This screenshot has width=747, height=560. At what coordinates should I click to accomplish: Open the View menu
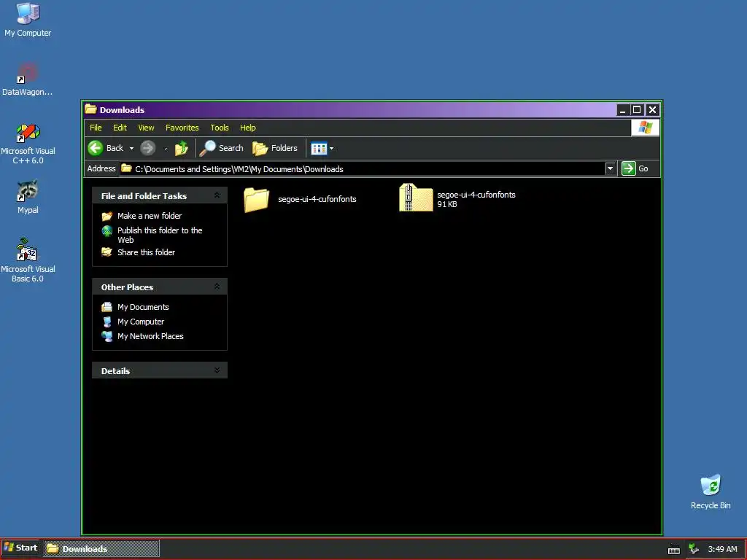146,128
